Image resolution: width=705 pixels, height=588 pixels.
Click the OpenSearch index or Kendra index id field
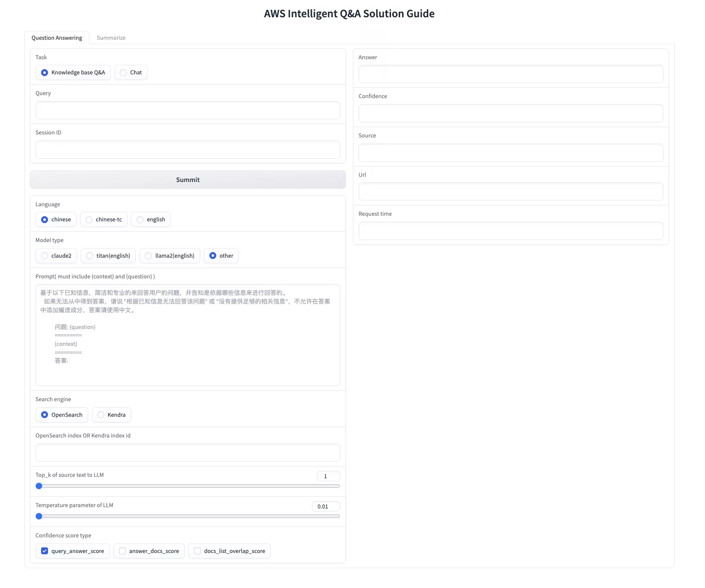pyautogui.click(x=188, y=453)
